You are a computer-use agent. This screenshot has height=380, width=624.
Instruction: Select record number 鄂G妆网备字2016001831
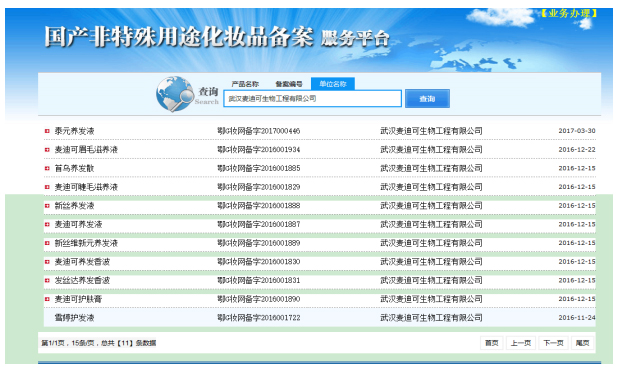[259, 281]
